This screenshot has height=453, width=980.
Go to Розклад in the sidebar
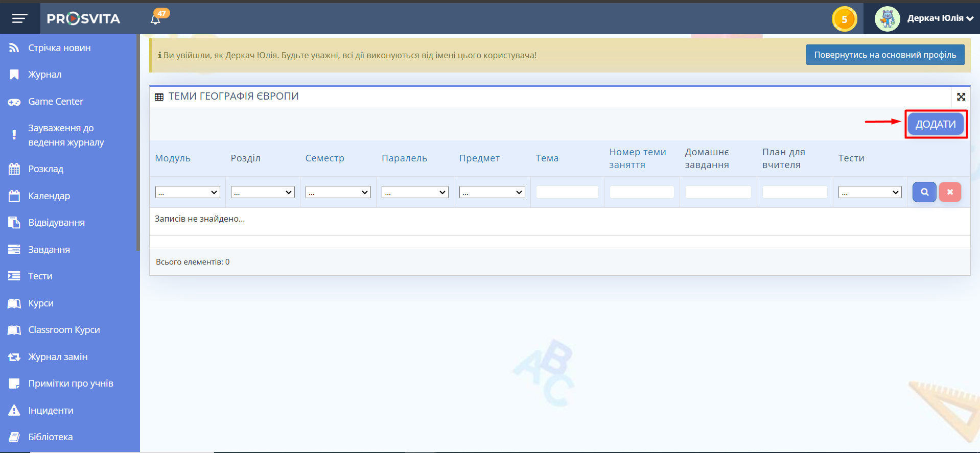pos(46,169)
